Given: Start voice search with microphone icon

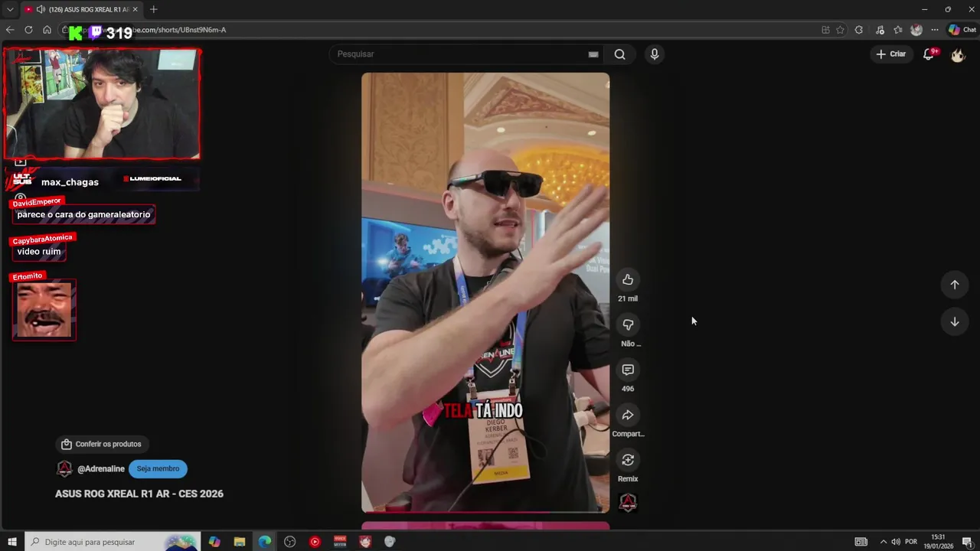Looking at the screenshot, I should 654,54.
